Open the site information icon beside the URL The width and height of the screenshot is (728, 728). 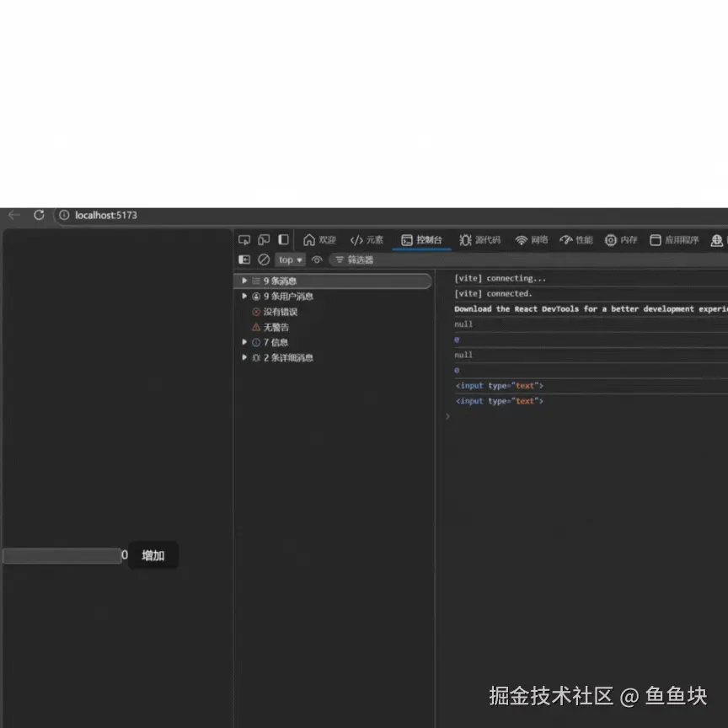pos(64,215)
